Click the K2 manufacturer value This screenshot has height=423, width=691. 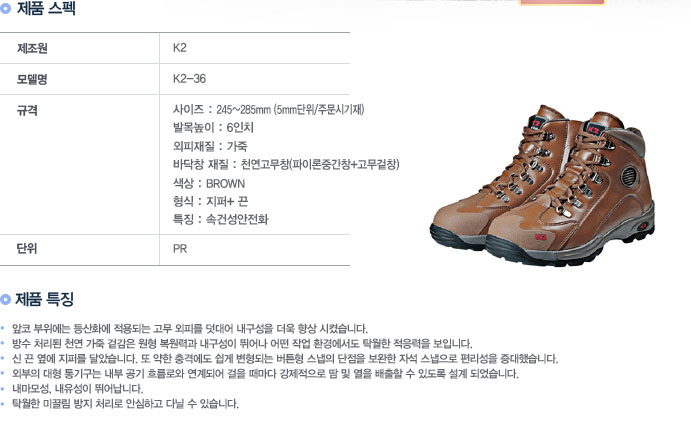180,48
